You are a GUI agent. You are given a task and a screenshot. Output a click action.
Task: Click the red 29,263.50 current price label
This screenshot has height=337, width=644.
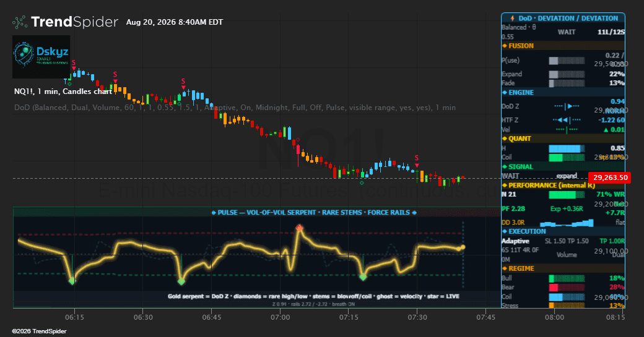610,177
